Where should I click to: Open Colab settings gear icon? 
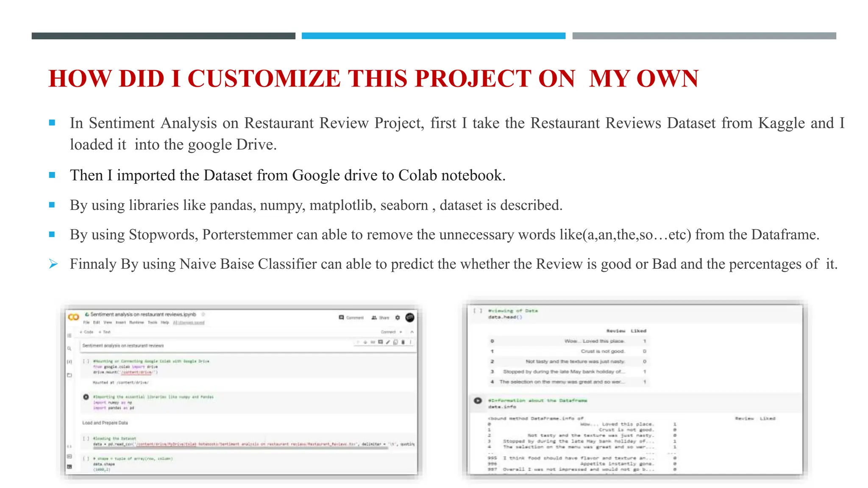pos(398,318)
